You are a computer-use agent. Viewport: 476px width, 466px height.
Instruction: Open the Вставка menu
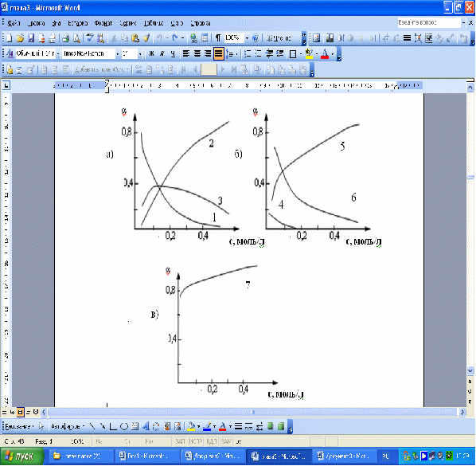point(77,23)
